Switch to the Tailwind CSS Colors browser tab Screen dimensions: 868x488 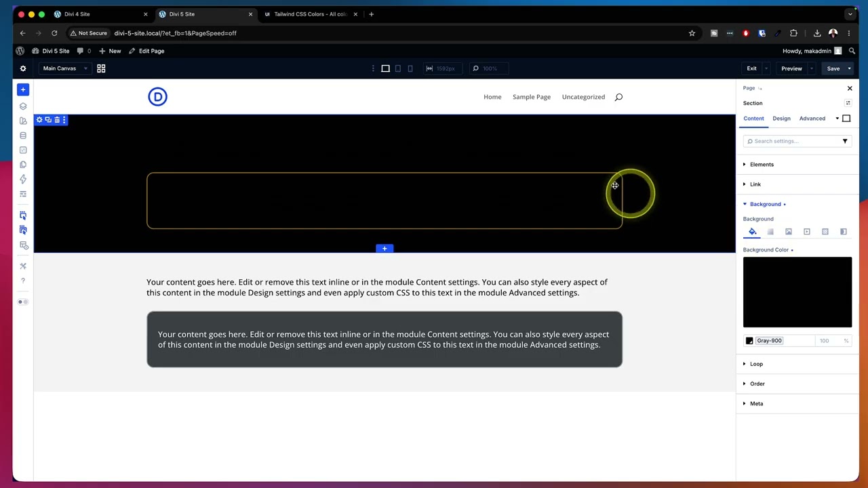[310, 14]
